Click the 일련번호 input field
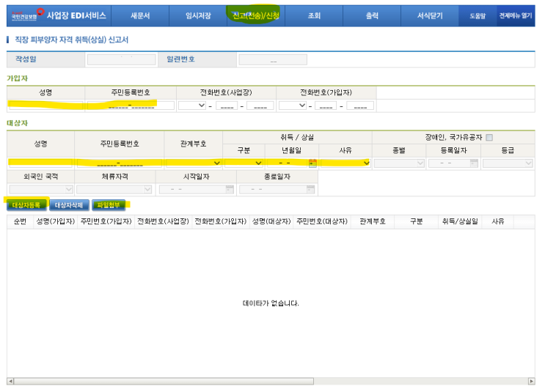The width and height of the screenshot is (545, 392). point(273,60)
